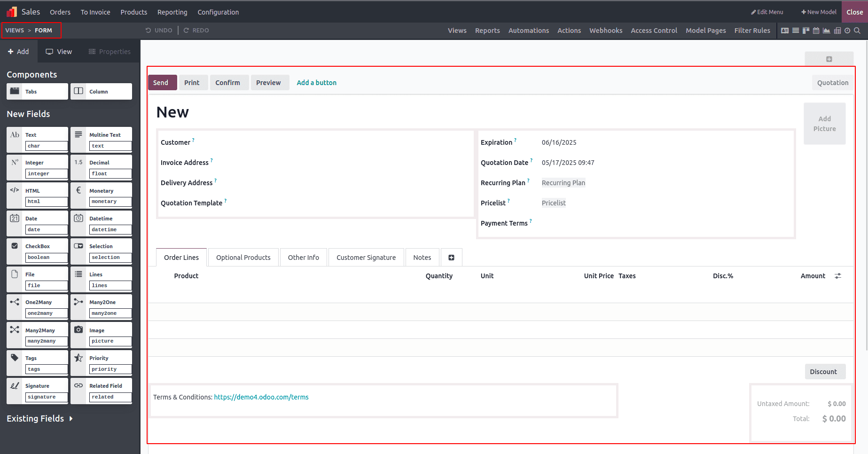This screenshot has width=868, height=454.
Task: Pick the Many2Many field component
Action: [37, 335]
